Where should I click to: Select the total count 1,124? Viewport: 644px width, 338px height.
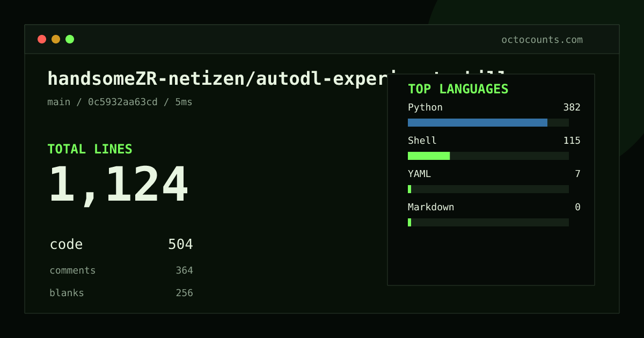[x=119, y=185]
